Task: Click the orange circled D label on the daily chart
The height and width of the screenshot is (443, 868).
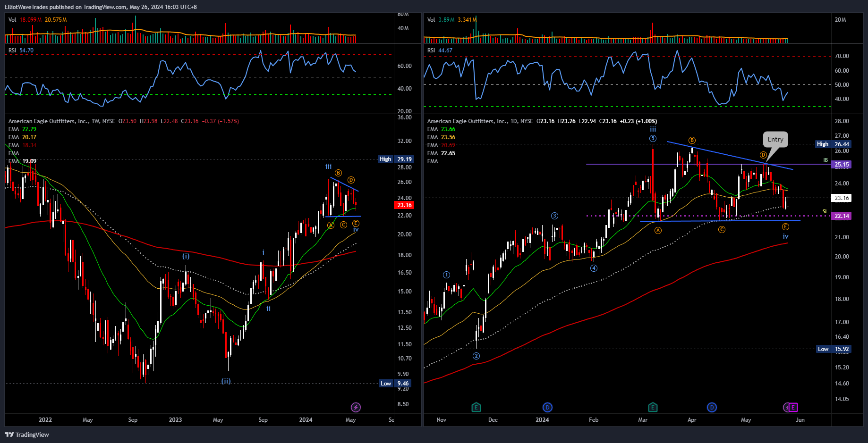Action: 763,155
